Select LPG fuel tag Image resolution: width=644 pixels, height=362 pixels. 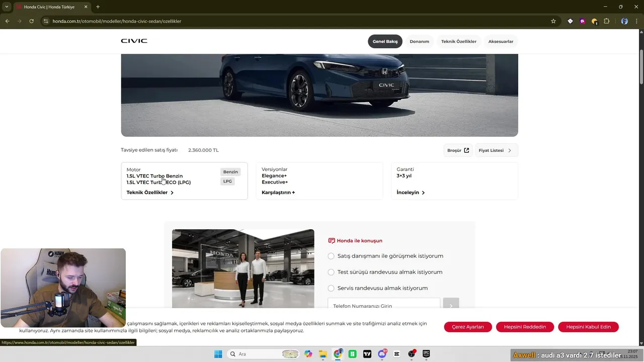tap(227, 181)
